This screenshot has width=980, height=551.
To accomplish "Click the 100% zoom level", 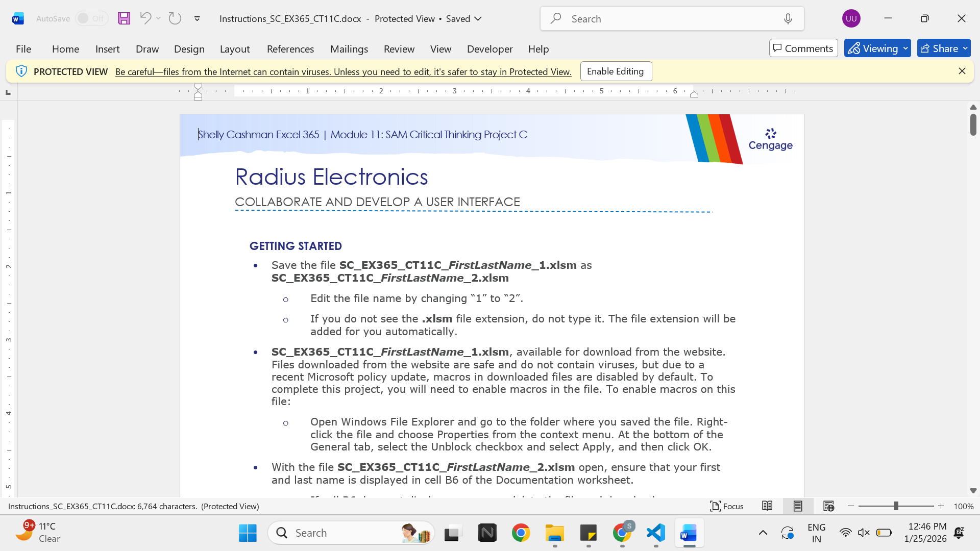I will click(963, 507).
